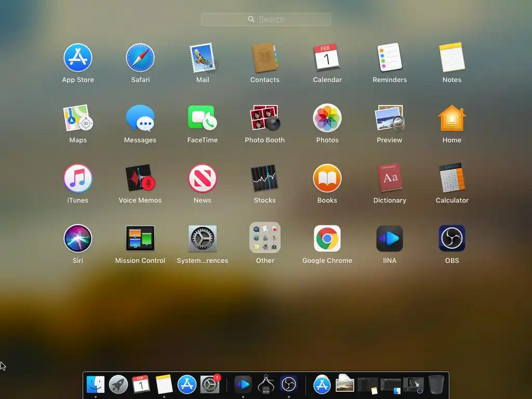Open Mission Control
The height and width of the screenshot is (399, 532).
coord(140,238)
